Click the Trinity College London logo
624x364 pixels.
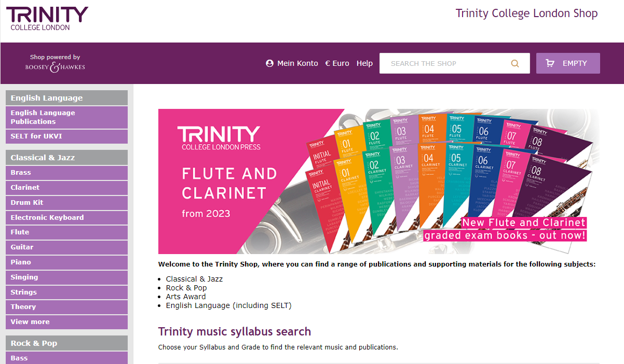pos(47,19)
